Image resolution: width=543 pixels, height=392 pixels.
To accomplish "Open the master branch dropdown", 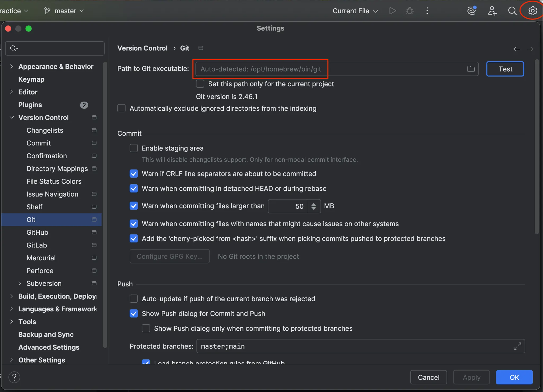I will pos(64,11).
